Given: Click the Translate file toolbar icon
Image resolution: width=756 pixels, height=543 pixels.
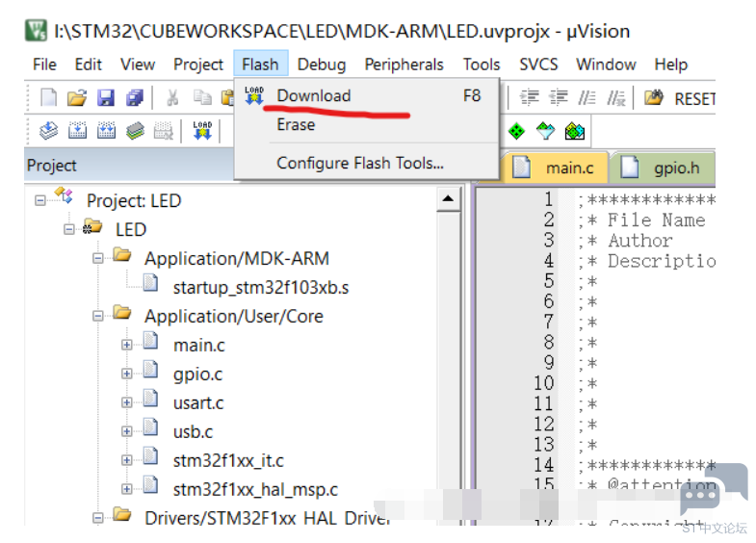Looking at the screenshot, I should coord(48,131).
